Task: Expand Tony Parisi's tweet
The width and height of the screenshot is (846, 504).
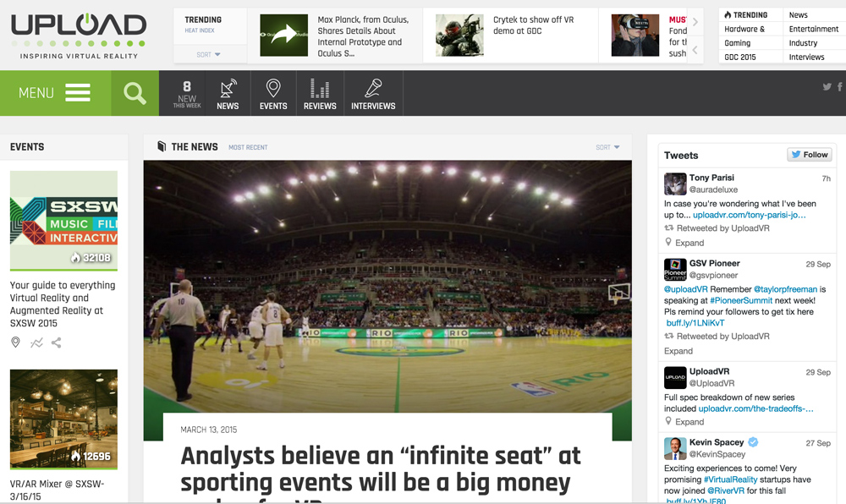Action: pos(689,243)
